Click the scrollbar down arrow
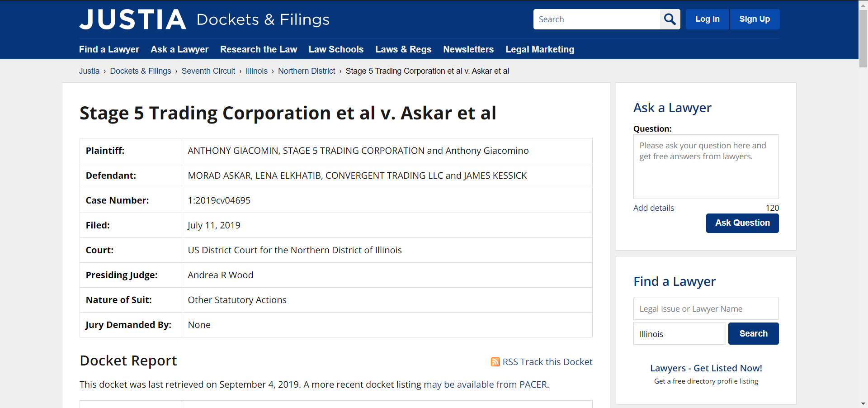This screenshot has width=868, height=408. [x=863, y=403]
